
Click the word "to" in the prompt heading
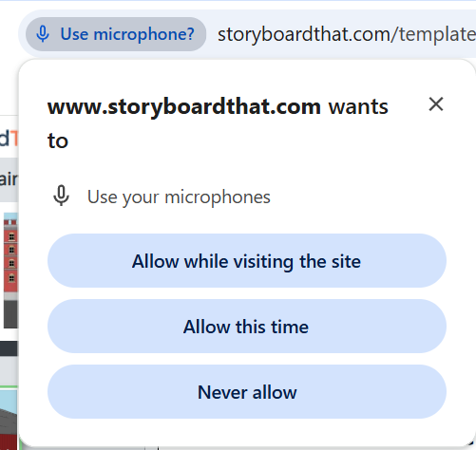click(x=58, y=141)
